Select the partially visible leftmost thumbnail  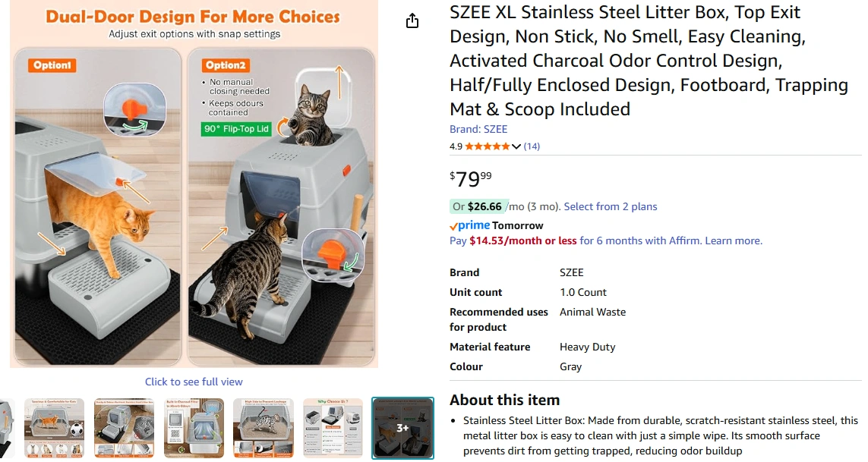pyautogui.click(x=8, y=429)
